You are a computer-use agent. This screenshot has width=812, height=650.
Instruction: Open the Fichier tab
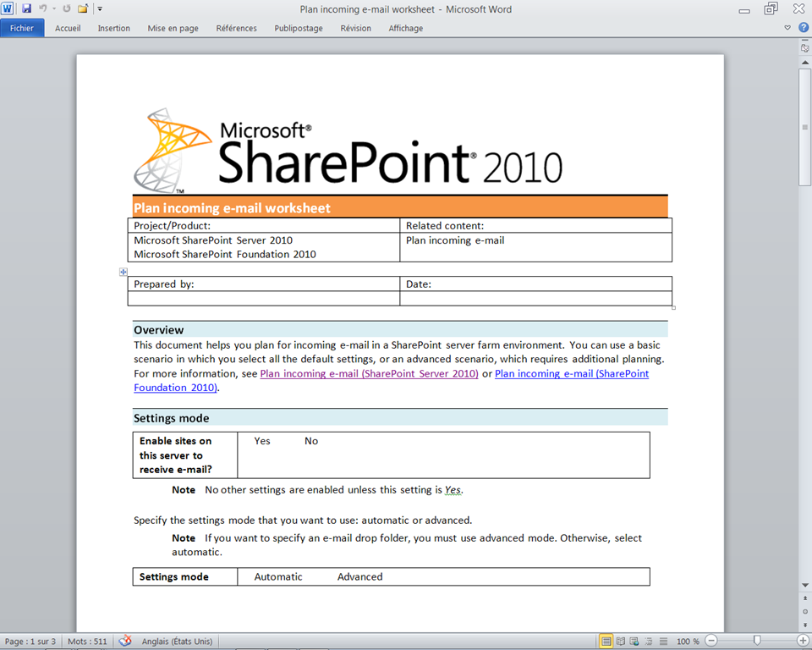pos(22,28)
